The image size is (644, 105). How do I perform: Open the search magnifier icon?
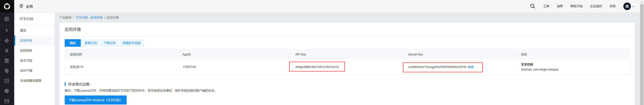(532, 6)
